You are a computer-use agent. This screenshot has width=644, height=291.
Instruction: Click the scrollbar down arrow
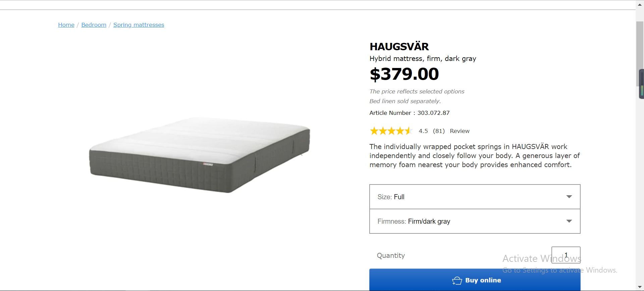coord(640,287)
